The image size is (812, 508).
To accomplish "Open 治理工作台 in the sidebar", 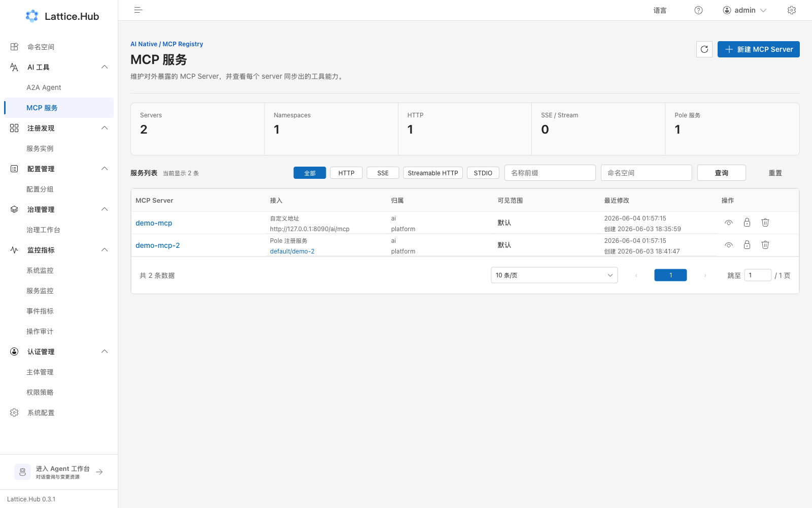I will pos(59,230).
